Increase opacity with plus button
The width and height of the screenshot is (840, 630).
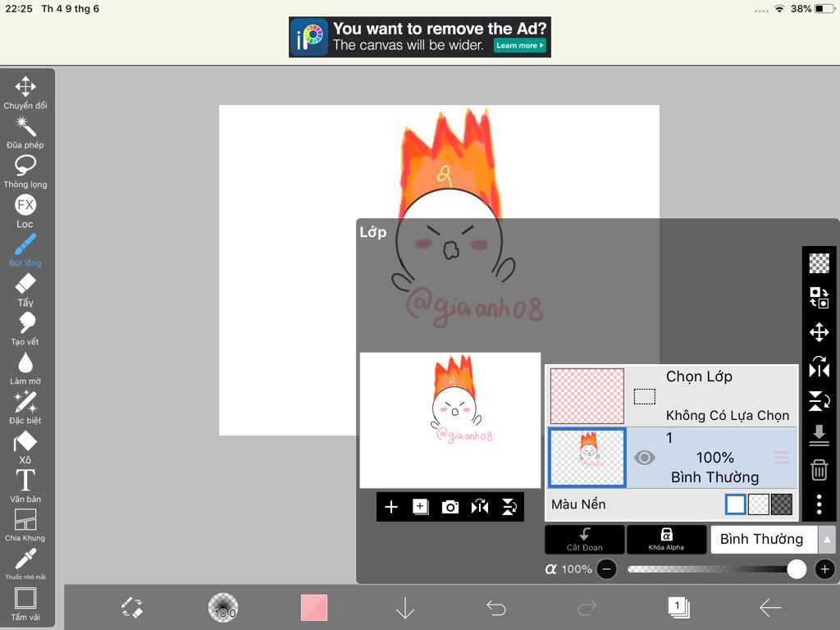[x=825, y=569]
